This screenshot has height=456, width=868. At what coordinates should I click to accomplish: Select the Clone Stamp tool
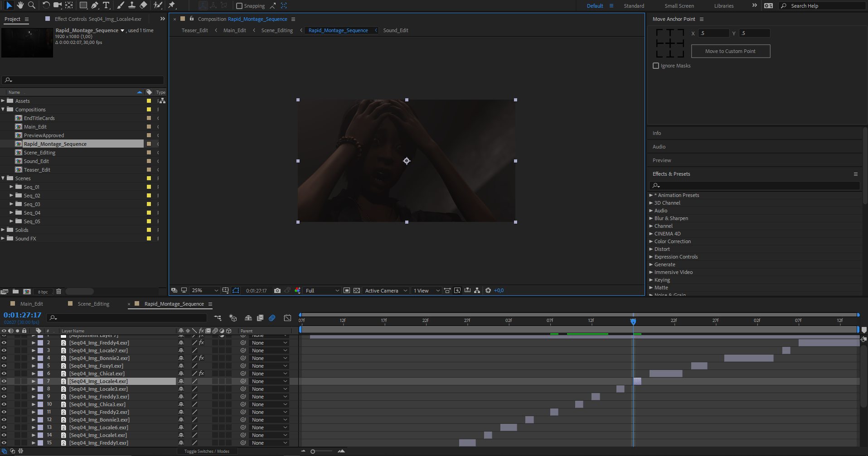(132, 5)
